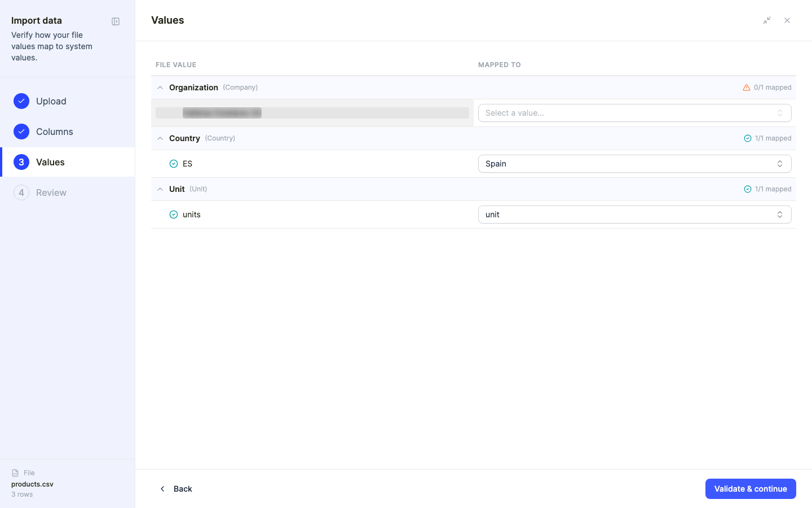
Task: Click the warning icon beside 0/1 mapped
Action: 747,87
